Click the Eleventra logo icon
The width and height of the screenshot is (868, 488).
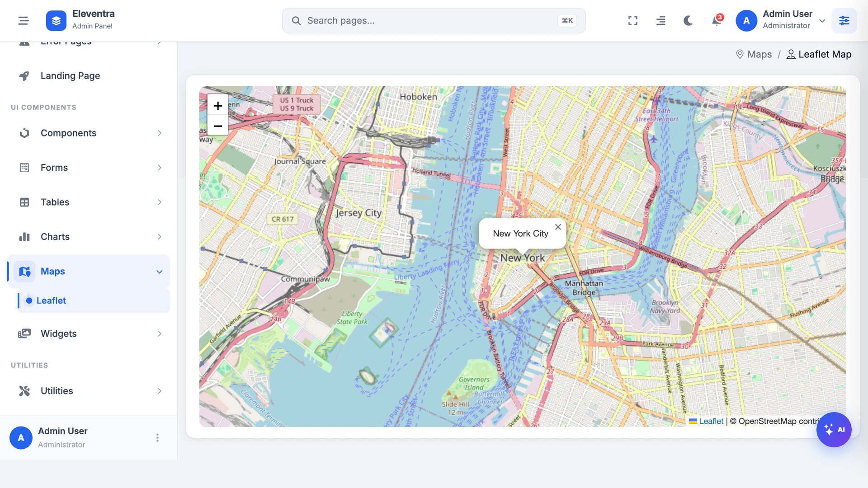pyautogui.click(x=56, y=20)
